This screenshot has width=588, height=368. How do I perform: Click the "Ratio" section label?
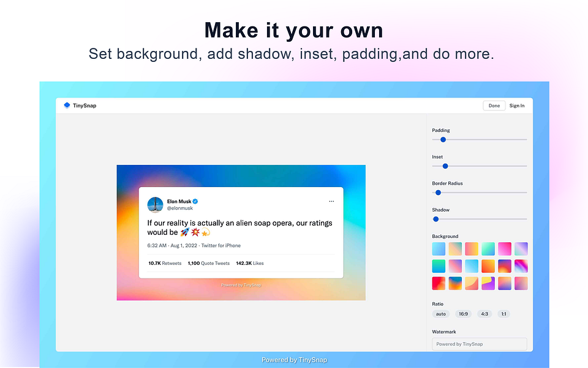[437, 304]
